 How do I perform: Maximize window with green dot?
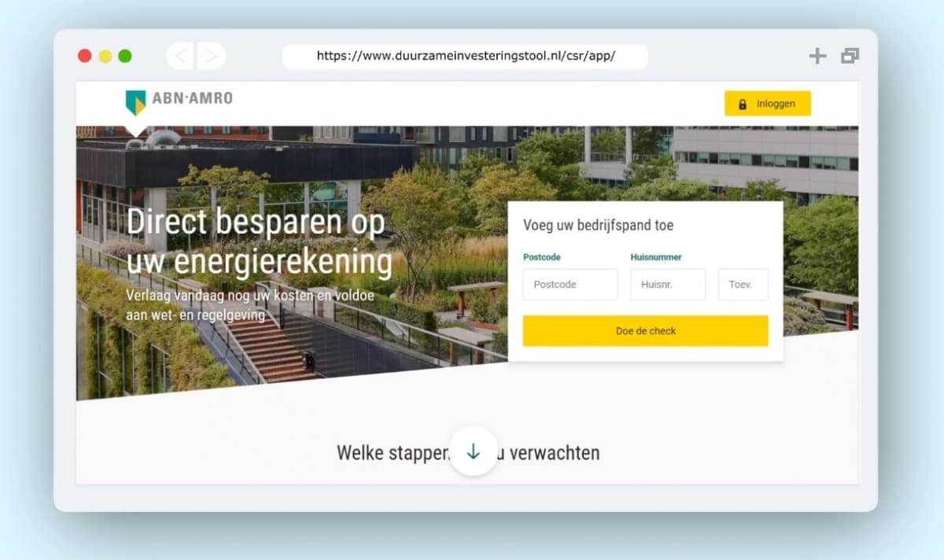click(x=125, y=56)
